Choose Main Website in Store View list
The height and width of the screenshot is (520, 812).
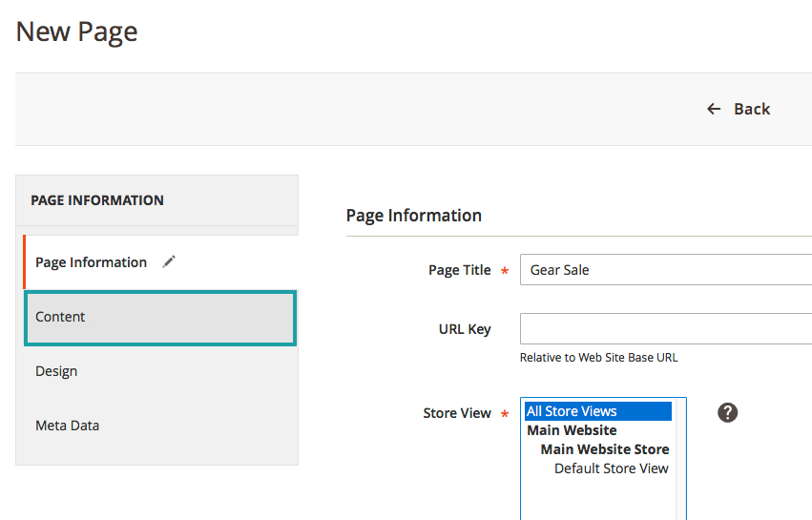click(x=572, y=430)
